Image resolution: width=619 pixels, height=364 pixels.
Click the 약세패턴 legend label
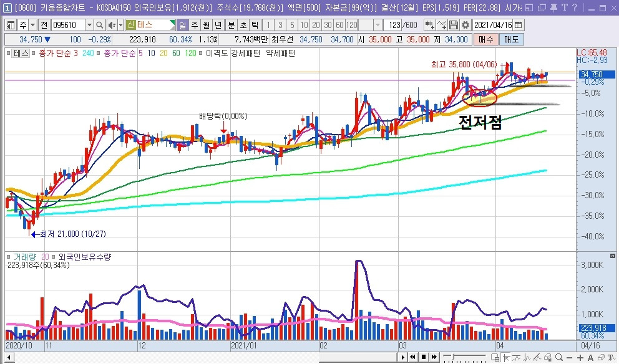click(281, 53)
